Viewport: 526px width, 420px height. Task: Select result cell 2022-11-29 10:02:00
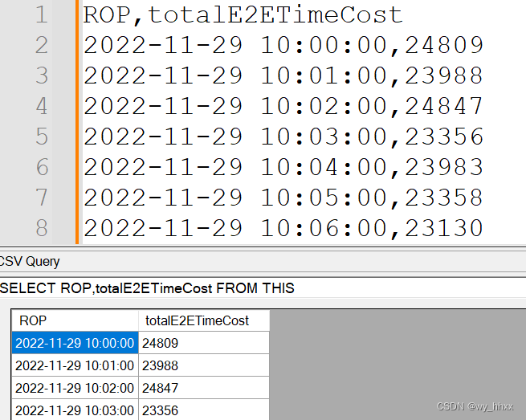pos(75,388)
